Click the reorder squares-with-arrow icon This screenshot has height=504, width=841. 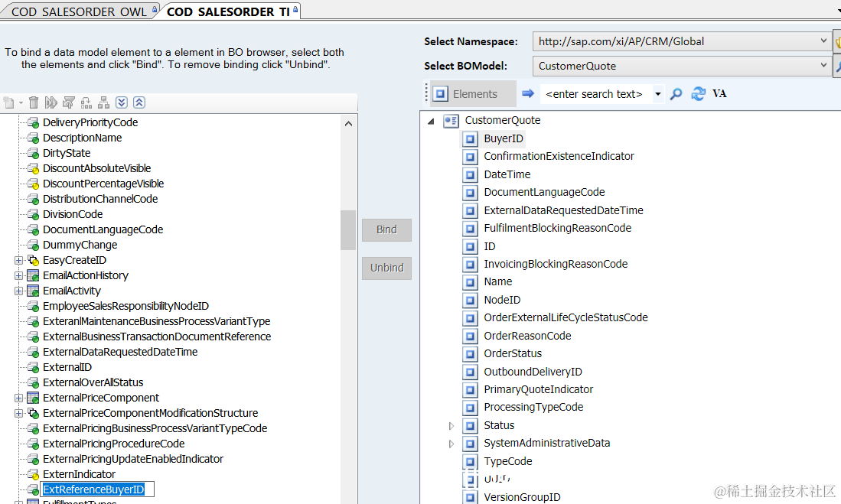[86, 102]
